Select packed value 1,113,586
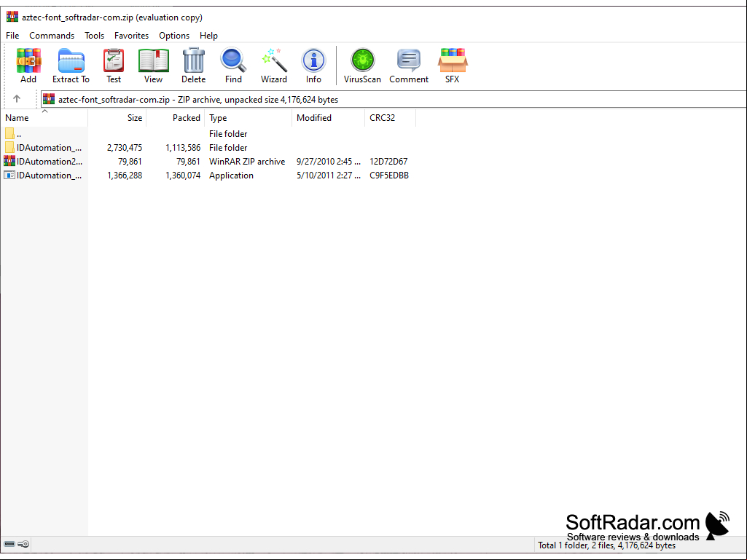 tap(183, 148)
